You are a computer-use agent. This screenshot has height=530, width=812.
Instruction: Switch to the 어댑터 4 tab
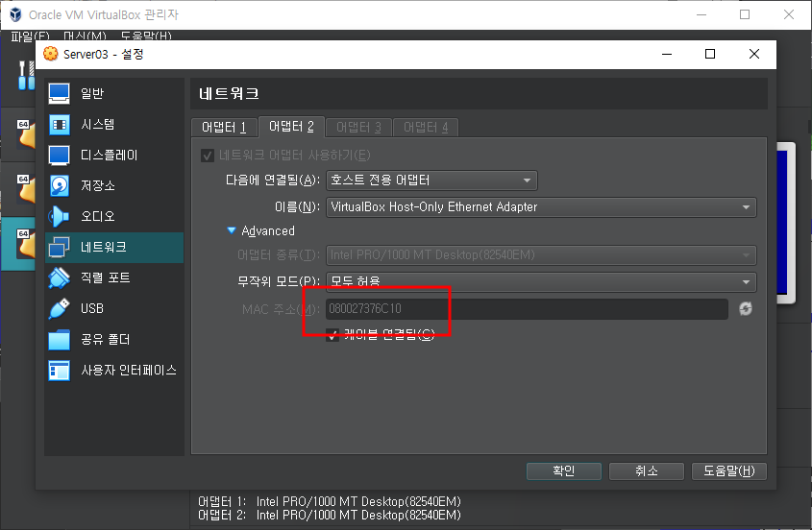click(x=426, y=128)
